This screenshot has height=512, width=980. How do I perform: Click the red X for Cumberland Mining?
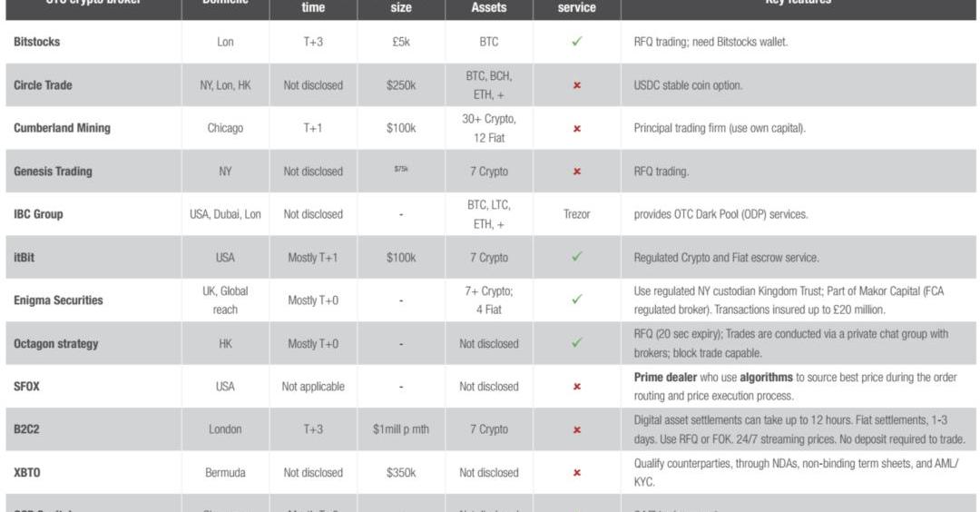(577, 129)
